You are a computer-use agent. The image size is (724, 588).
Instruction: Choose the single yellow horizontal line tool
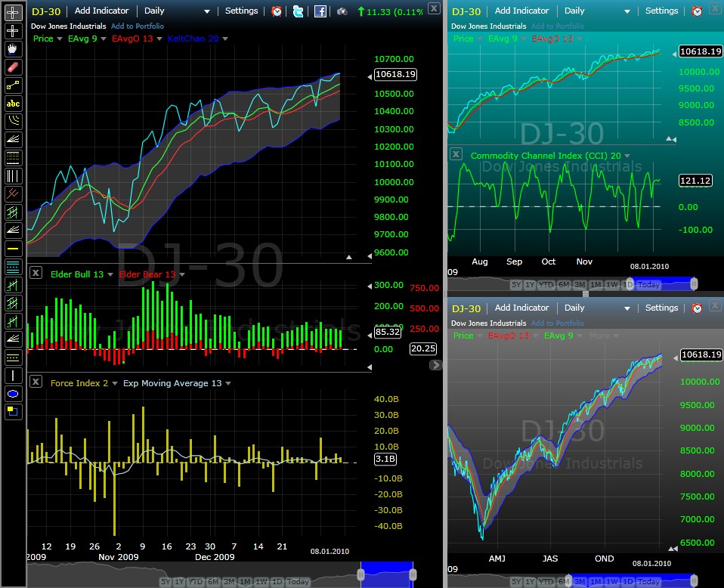pyautogui.click(x=13, y=249)
